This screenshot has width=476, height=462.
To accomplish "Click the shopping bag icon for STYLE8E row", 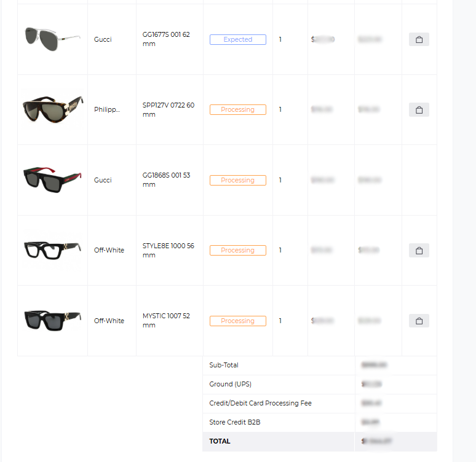I will point(419,251).
